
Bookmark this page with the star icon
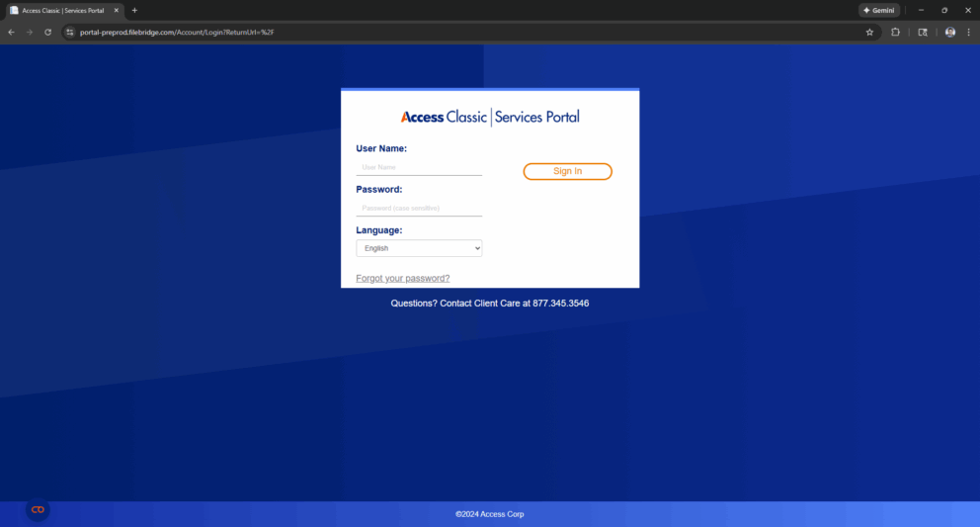pyautogui.click(x=869, y=32)
